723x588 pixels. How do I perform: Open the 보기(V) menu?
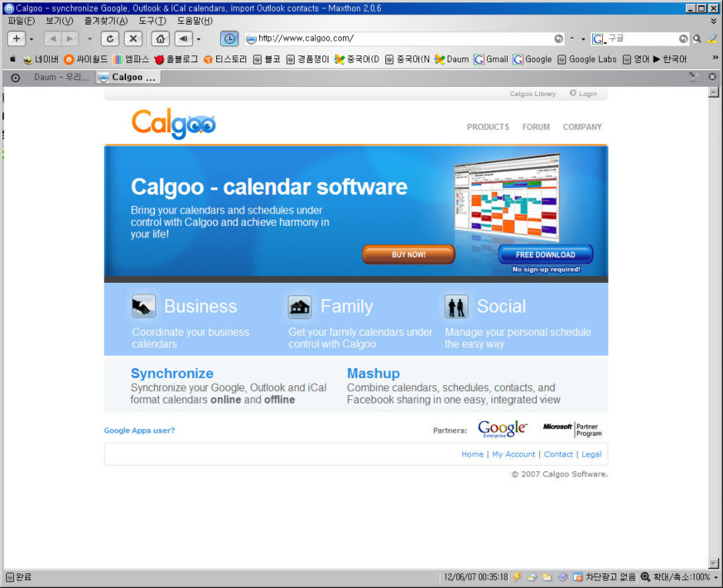[x=59, y=22]
